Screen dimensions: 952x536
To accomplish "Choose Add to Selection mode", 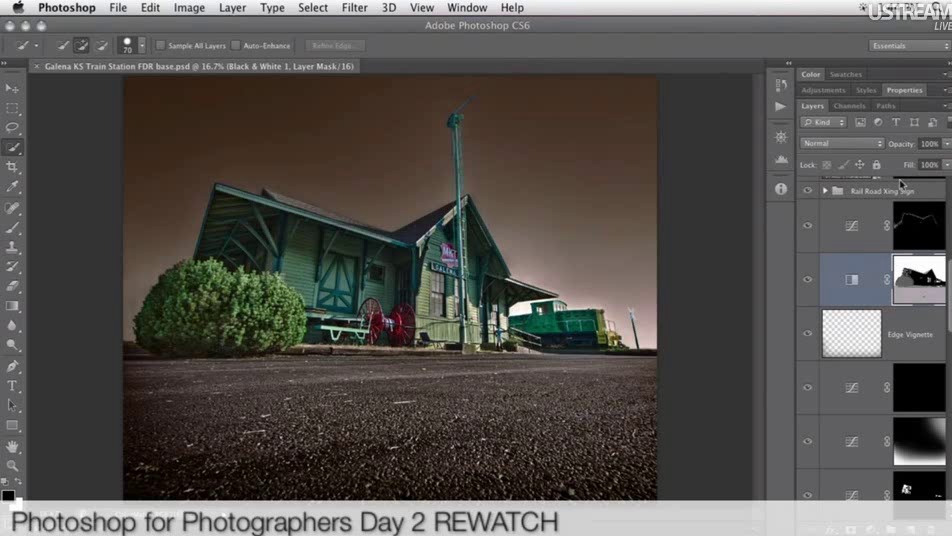I will pos(81,46).
